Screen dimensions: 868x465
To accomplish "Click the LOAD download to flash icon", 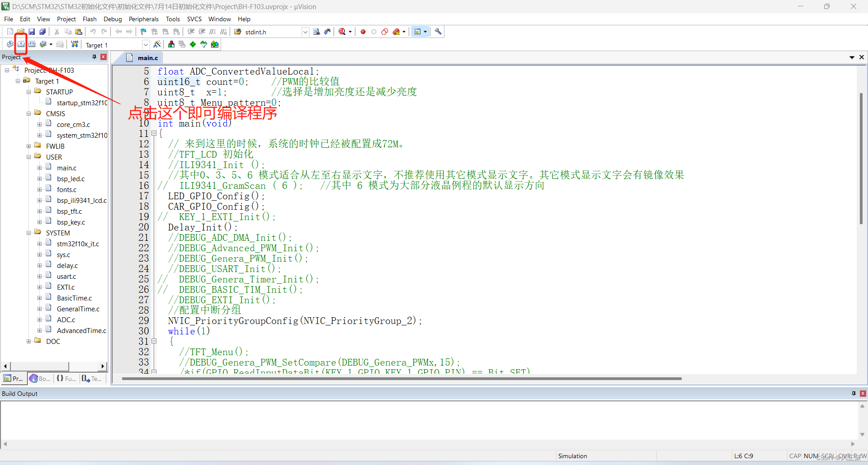I will pyautogui.click(x=74, y=44).
